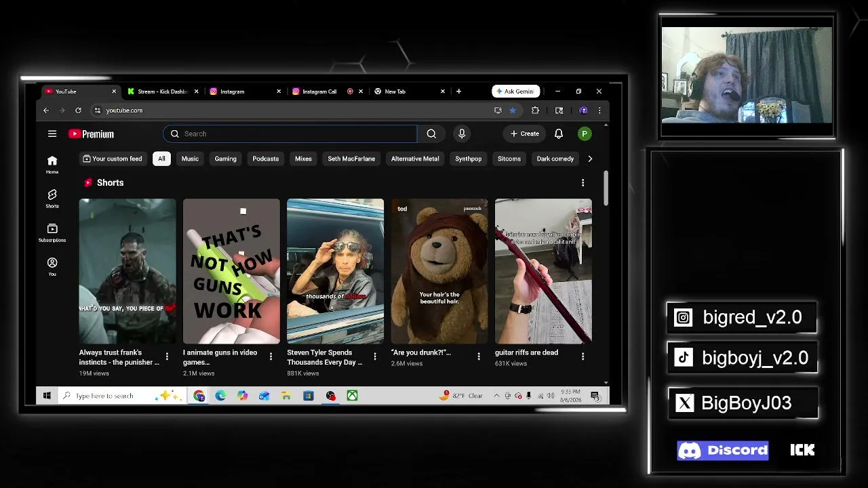Select the Seth MacFarlane filter chip
Screen dimensions: 868x488
click(351, 159)
